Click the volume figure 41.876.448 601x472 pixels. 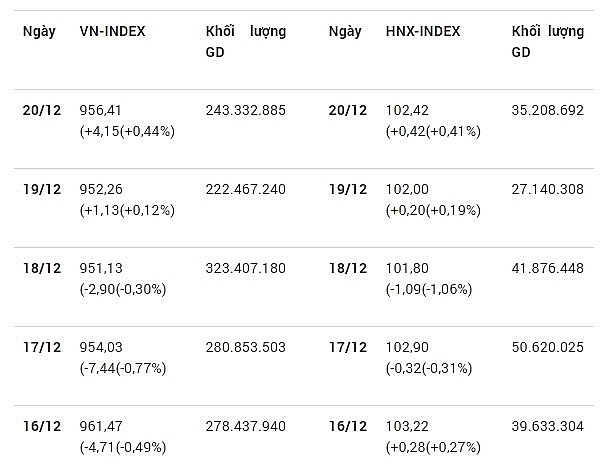547,268
